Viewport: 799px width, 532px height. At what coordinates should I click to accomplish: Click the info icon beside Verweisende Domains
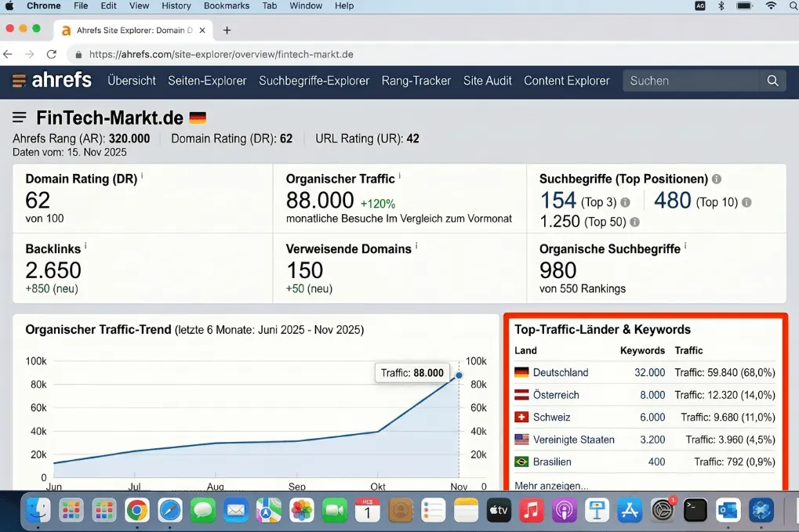416,246
